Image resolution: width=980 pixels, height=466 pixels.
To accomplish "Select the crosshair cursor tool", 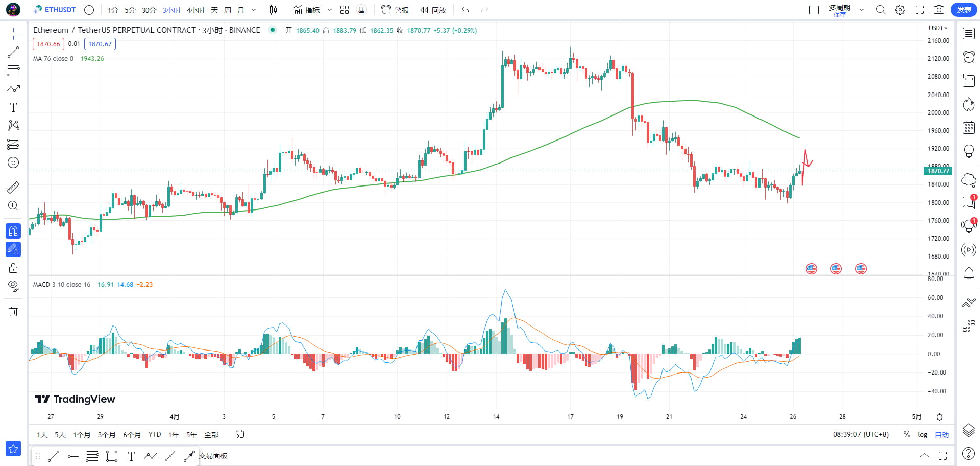I will click(13, 34).
